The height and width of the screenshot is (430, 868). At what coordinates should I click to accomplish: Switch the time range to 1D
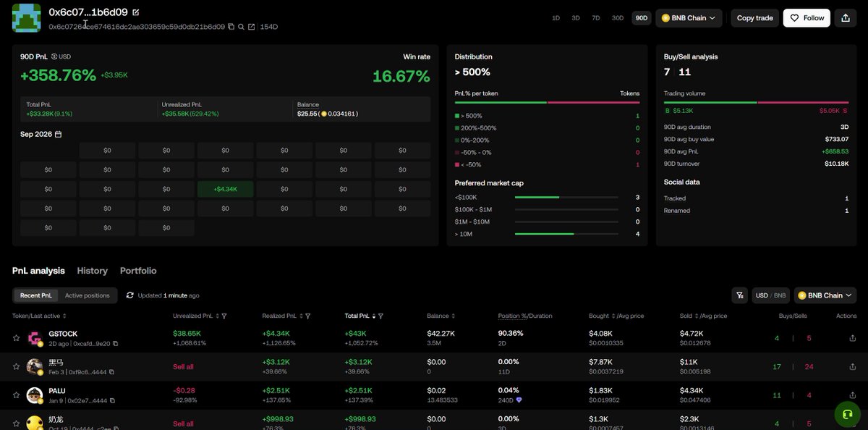556,18
